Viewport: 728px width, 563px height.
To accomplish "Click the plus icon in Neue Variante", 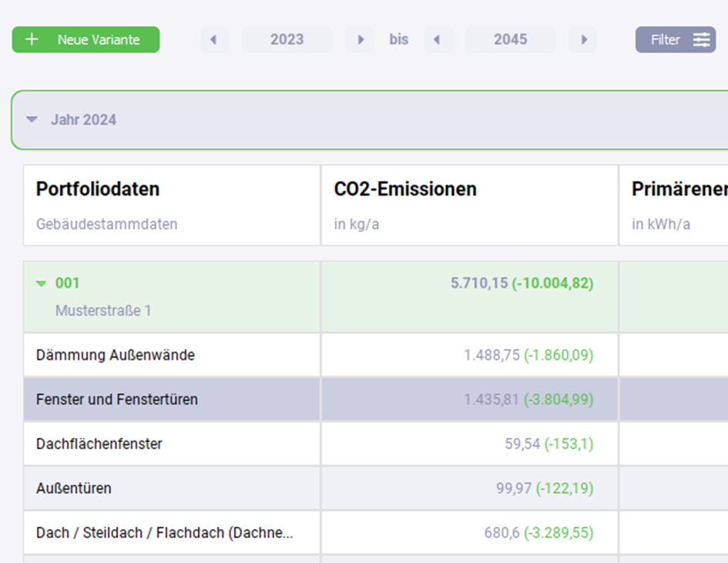I will click(32, 40).
